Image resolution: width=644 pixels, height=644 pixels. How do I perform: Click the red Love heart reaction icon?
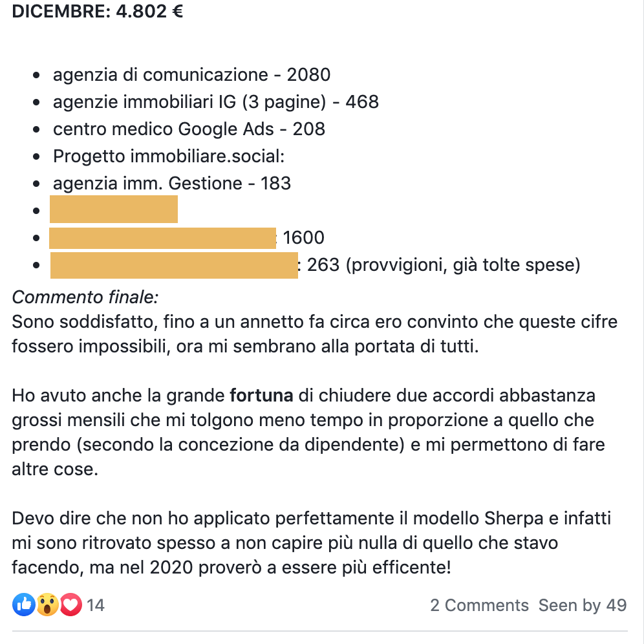[71, 605]
